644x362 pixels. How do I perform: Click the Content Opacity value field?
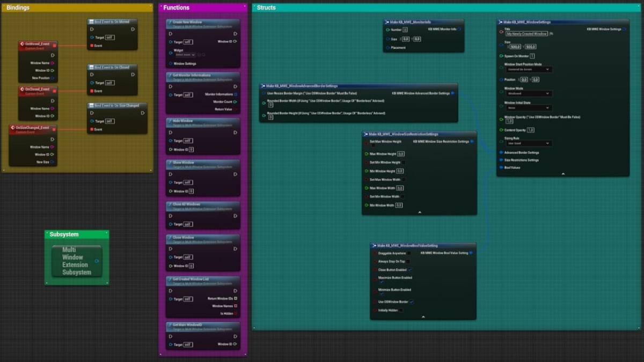coord(530,130)
